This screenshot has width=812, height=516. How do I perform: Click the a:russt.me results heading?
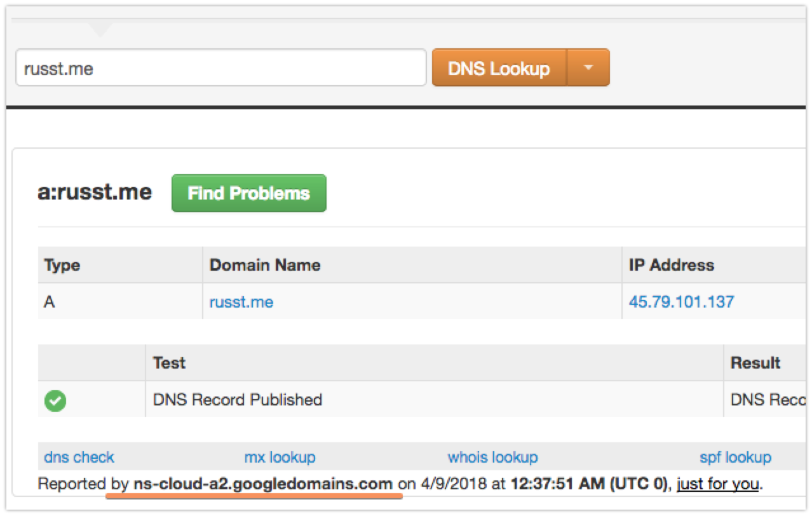tap(95, 192)
